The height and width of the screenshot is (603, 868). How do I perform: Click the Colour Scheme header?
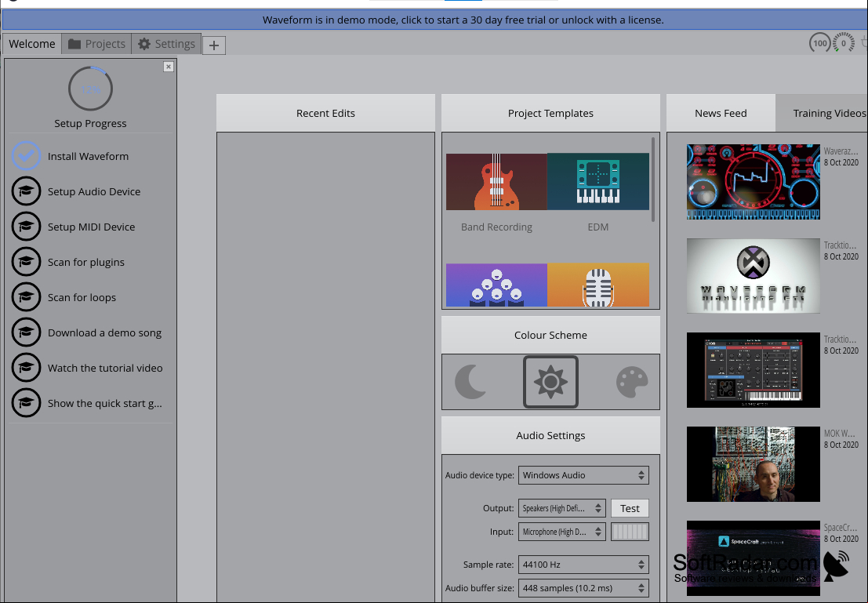click(550, 335)
